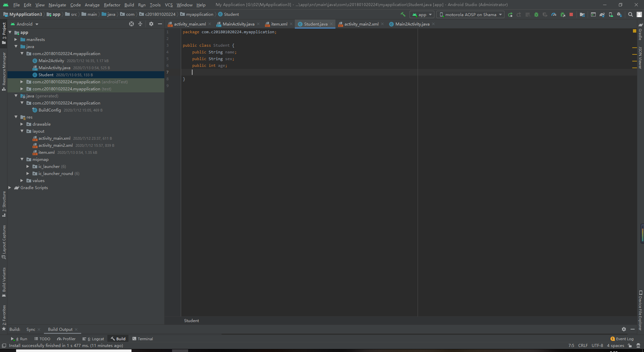Click the green Debug bug icon
The width and height of the screenshot is (644, 352).
click(x=536, y=14)
